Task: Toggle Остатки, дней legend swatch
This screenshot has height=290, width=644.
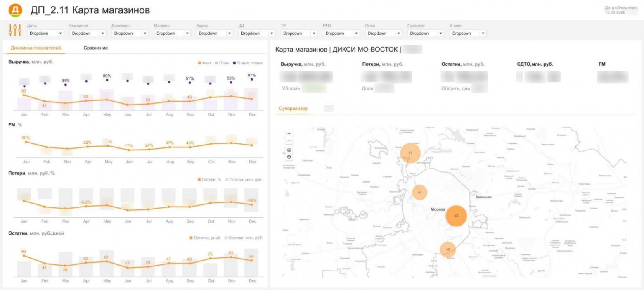Action: coord(191,238)
